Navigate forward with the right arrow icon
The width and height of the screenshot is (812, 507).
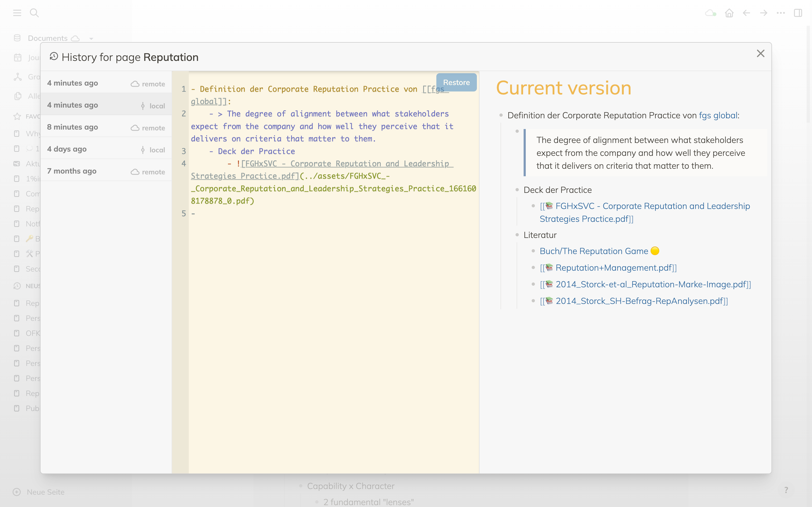click(x=763, y=13)
